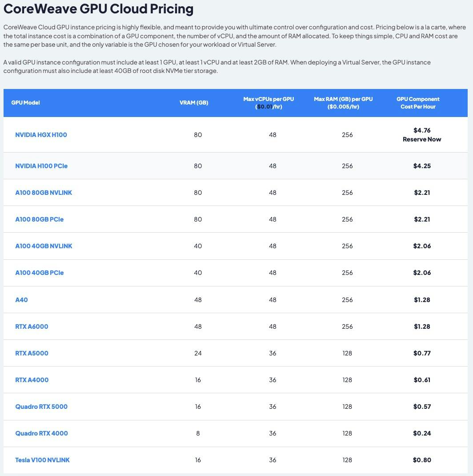Select the A100 80GB NVLINK link
The image size is (473, 476).
coord(44,193)
